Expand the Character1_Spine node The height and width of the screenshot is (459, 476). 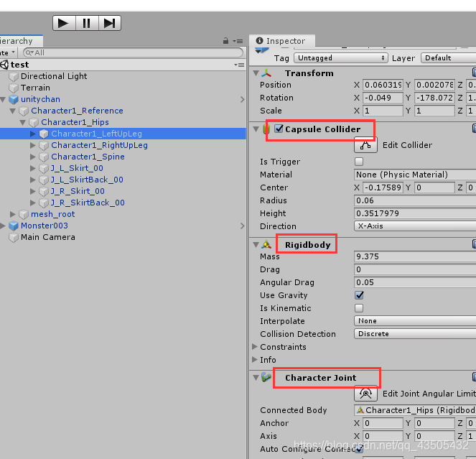coord(33,157)
